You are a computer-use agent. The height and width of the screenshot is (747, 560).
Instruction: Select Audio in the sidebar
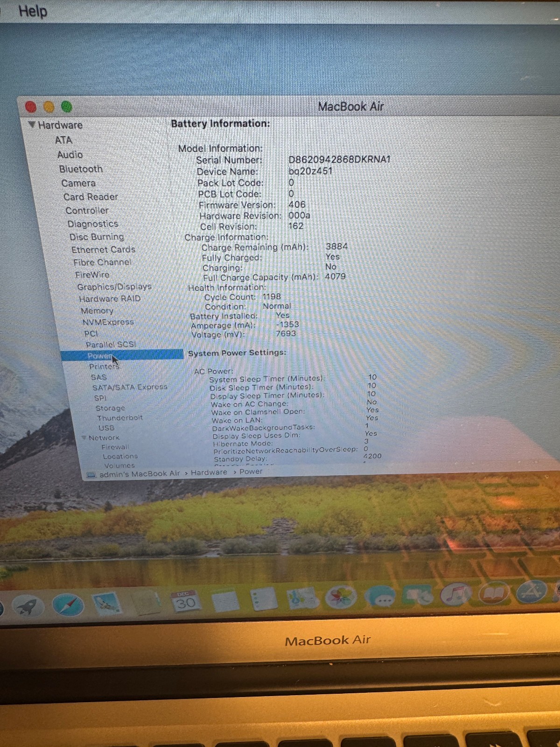[70, 155]
